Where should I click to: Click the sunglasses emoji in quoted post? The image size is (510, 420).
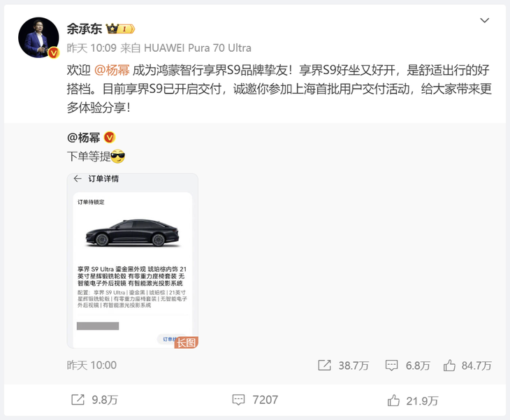coord(118,157)
